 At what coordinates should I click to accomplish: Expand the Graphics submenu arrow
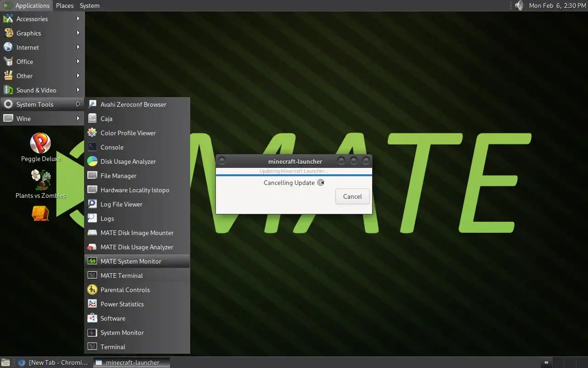(78, 33)
